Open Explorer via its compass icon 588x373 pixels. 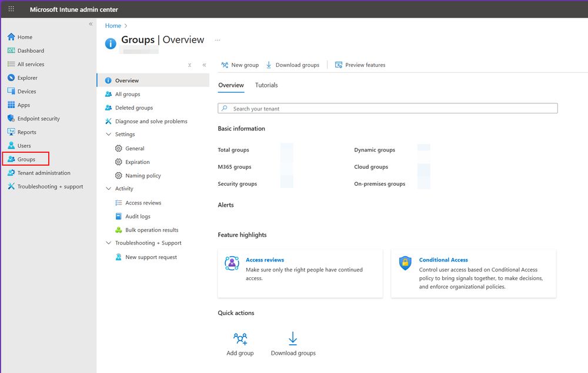(11, 78)
